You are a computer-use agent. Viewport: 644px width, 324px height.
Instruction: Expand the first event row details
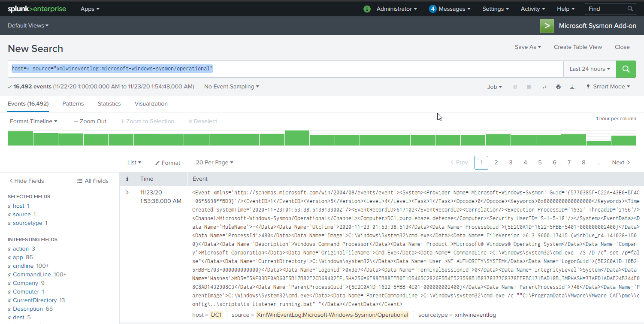click(127, 192)
